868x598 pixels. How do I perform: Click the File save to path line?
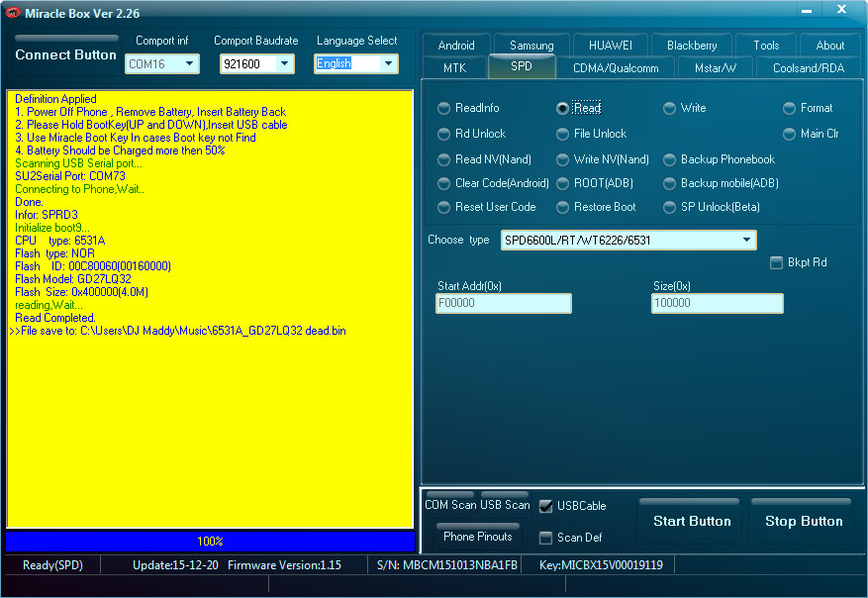[177, 331]
